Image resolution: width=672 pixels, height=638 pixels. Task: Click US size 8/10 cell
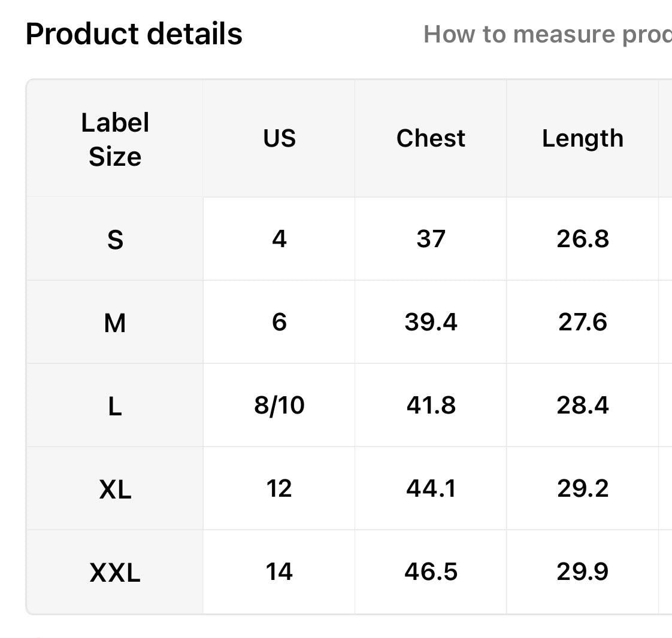tap(279, 405)
